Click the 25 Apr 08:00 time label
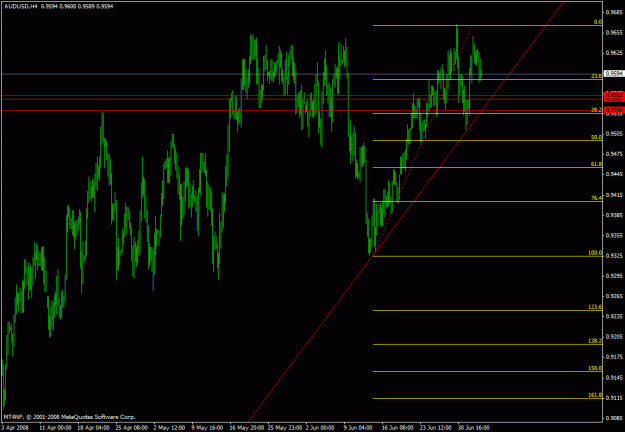625x432 pixels. click(132, 428)
